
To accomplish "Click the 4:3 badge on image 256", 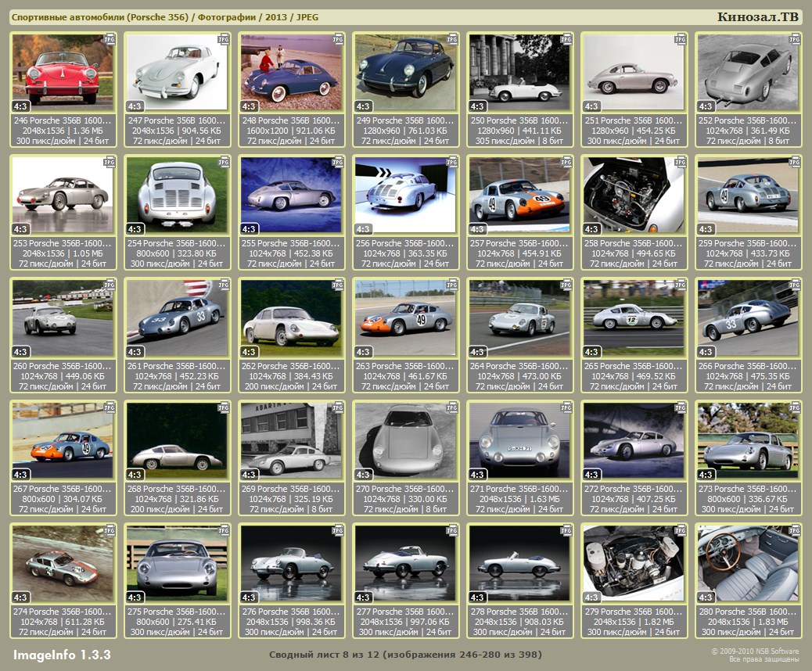I will coord(363,229).
